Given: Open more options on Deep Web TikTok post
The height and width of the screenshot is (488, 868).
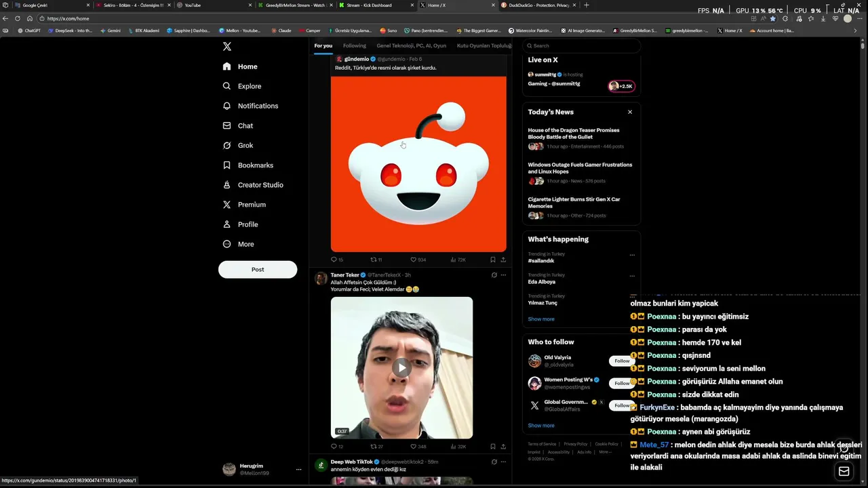Looking at the screenshot, I should (503, 462).
